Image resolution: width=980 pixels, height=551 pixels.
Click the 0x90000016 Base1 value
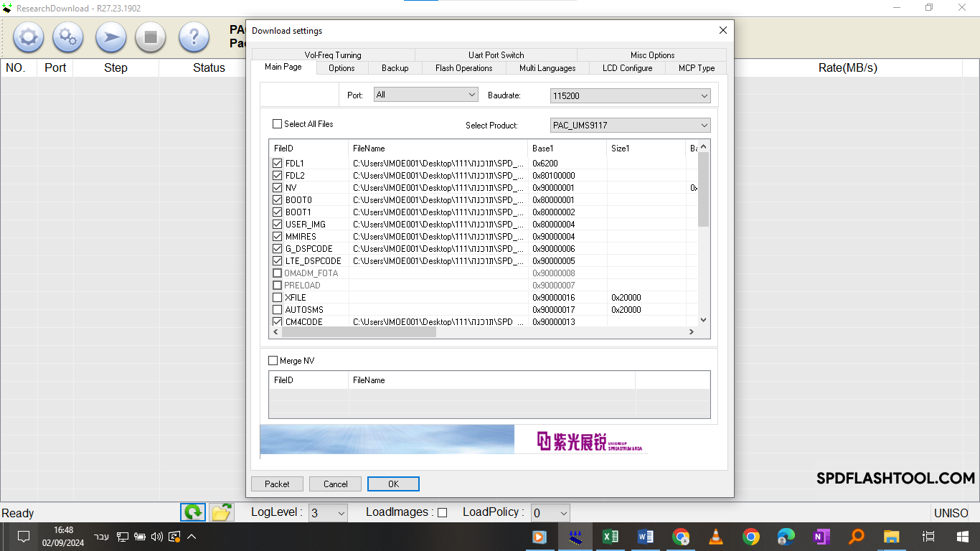(554, 298)
